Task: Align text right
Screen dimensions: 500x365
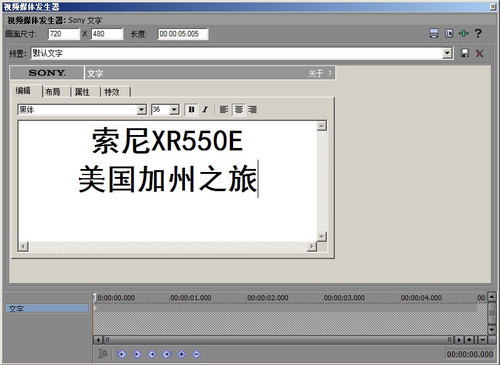Action: click(253, 110)
